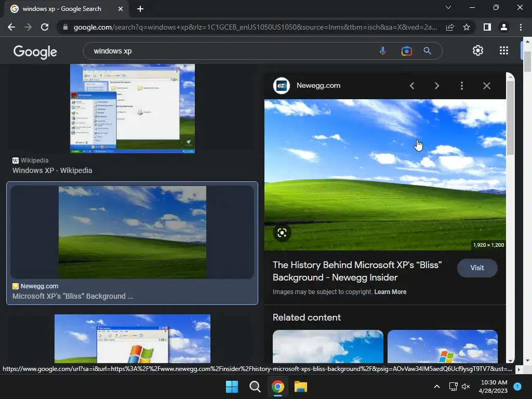The width and height of the screenshot is (532, 399).
Task: Share this page icon in address bar
Action: click(450, 27)
